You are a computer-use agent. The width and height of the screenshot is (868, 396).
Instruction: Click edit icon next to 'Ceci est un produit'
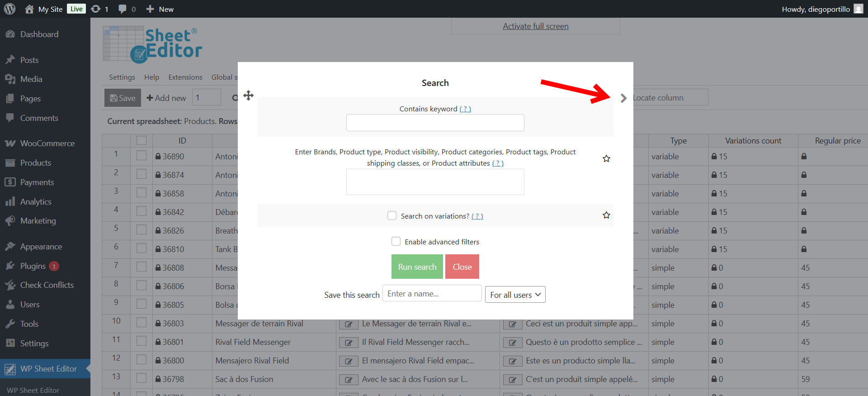pyautogui.click(x=512, y=324)
